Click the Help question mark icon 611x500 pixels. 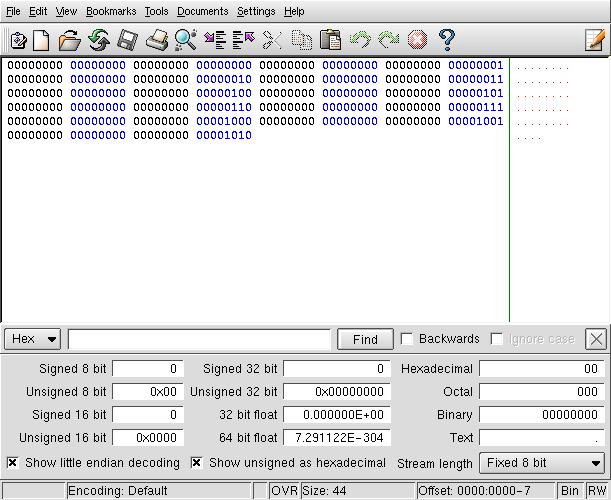(x=447, y=40)
